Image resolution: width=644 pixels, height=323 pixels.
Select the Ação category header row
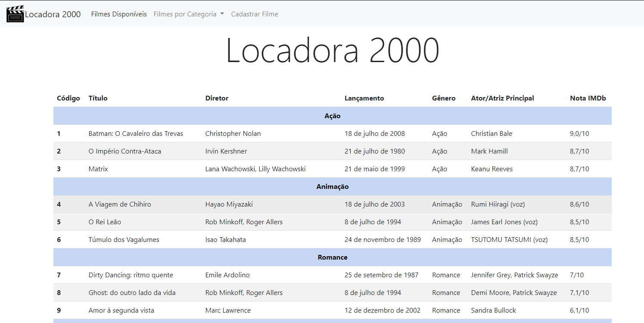pyautogui.click(x=332, y=116)
